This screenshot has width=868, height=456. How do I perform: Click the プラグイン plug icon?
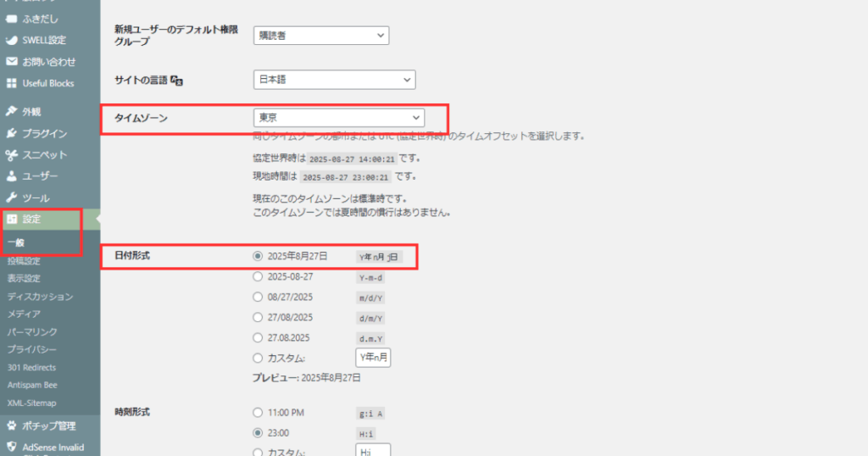click(x=12, y=133)
